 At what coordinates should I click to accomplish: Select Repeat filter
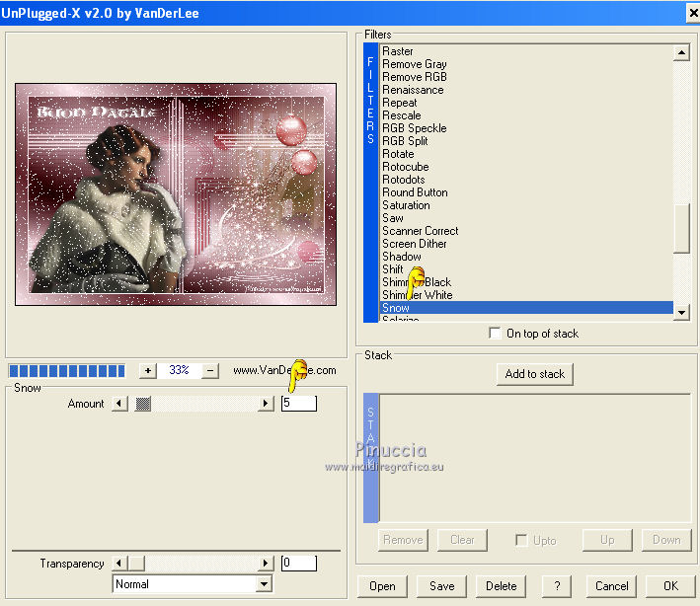(526, 103)
